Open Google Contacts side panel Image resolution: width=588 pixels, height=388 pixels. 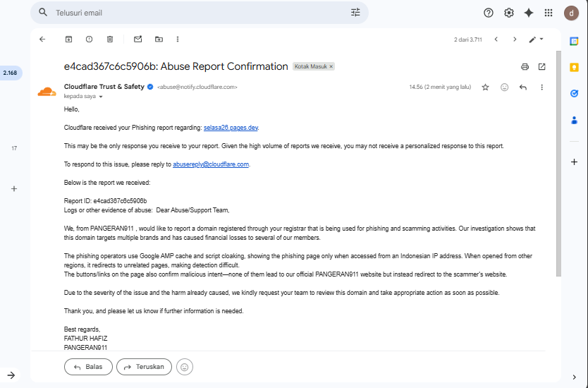click(x=574, y=120)
